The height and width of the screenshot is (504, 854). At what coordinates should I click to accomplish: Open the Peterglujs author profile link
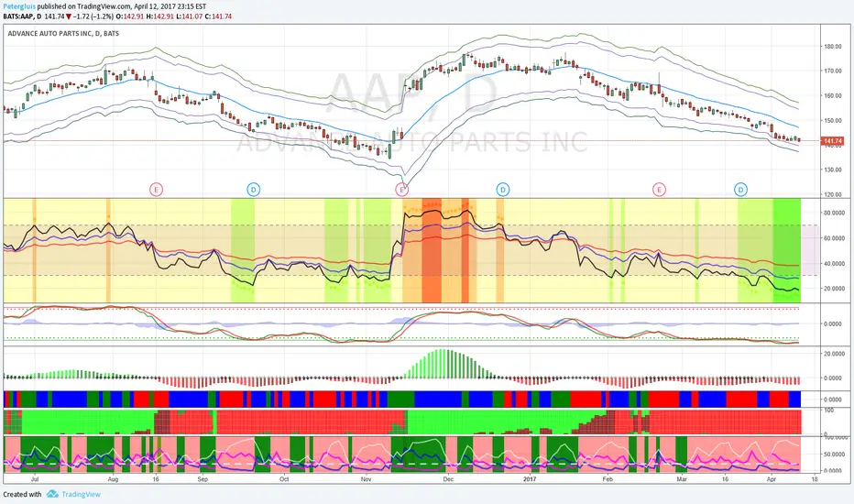(x=19, y=6)
